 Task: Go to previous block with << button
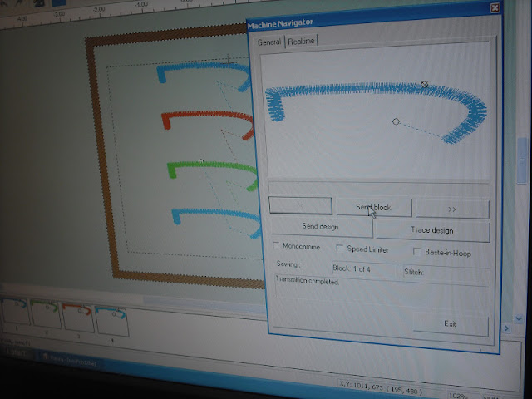tap(300, 205)
